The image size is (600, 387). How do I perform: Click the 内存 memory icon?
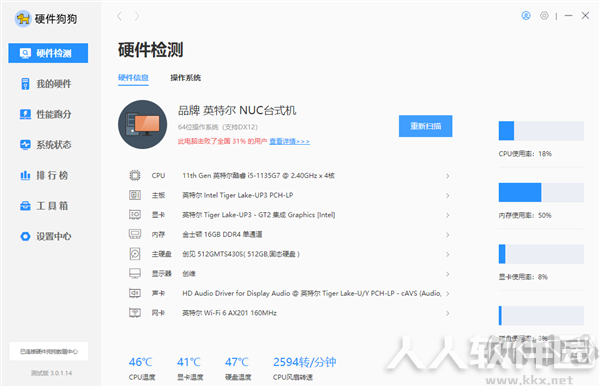coord(135,234)
